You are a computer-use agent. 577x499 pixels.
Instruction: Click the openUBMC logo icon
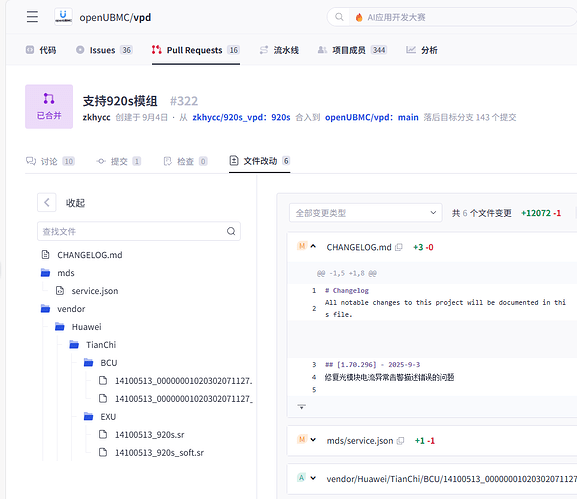(x=63, y=17)
